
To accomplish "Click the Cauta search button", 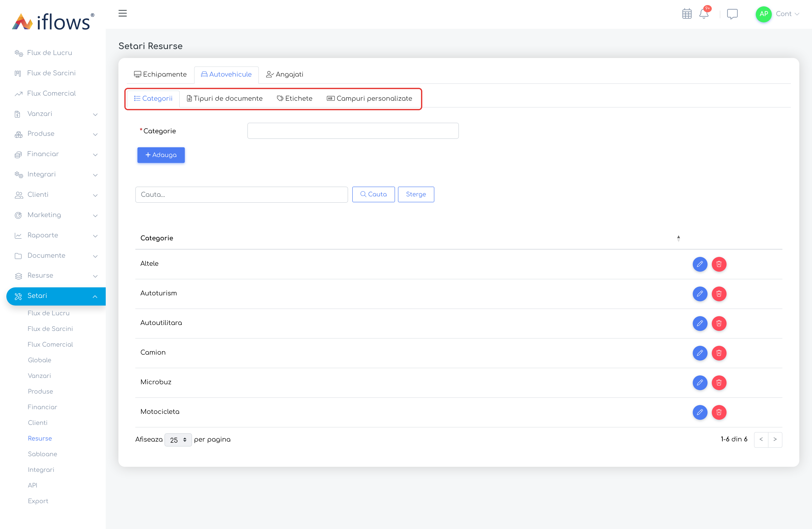I will pyautogui.click(x=374, y=194).
